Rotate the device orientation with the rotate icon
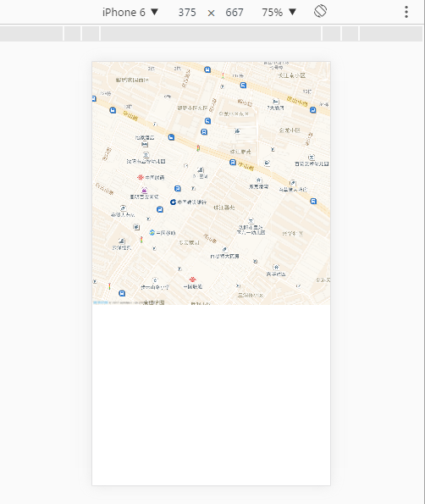Image resolution: width=425 pixels, height=504 pixels. [320, 12]
